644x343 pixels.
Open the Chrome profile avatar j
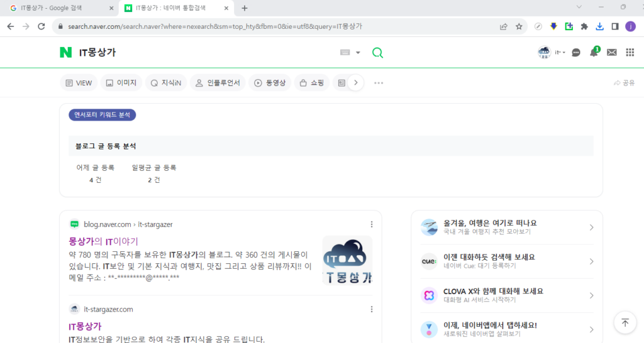pos(630,26)
